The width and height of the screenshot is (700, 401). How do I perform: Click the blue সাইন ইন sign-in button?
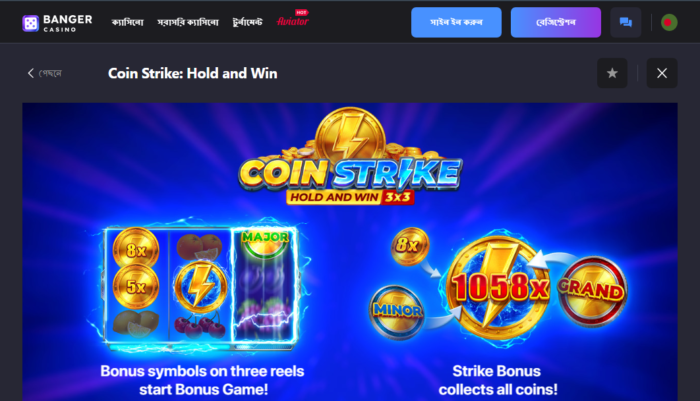tap(456, 22)
